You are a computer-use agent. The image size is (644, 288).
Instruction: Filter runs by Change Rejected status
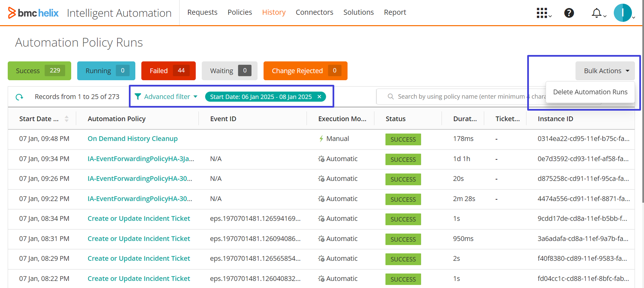[x=305, y=71]
